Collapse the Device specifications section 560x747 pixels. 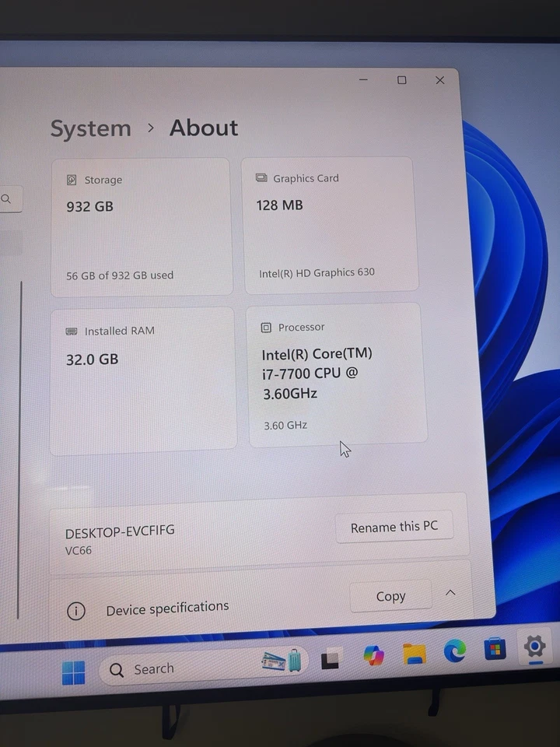[x=450, y=593]
